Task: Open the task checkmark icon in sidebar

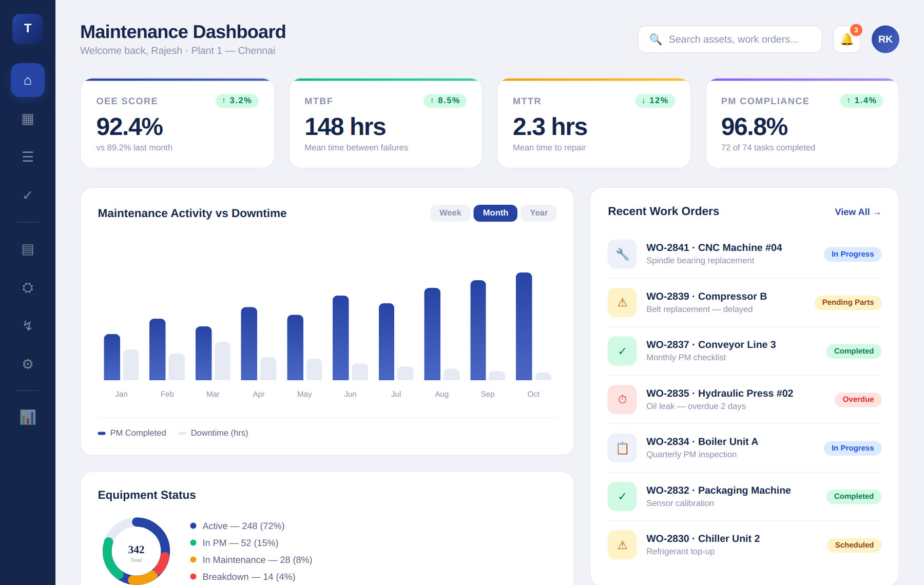Action: coord(27,195)
